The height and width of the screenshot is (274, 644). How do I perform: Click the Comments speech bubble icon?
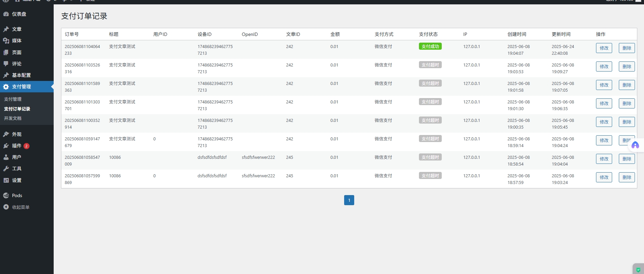pos(6,64)
